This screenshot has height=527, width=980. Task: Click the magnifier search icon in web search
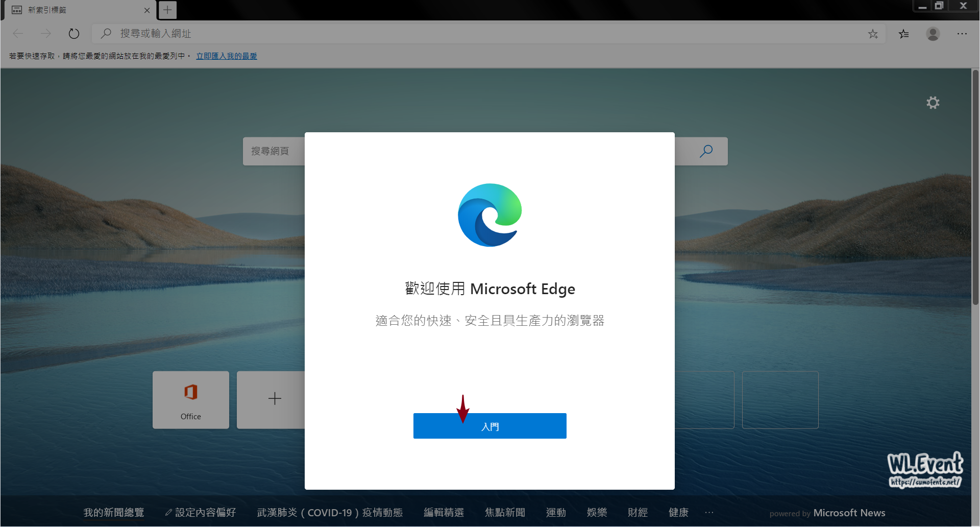[706, 151]
